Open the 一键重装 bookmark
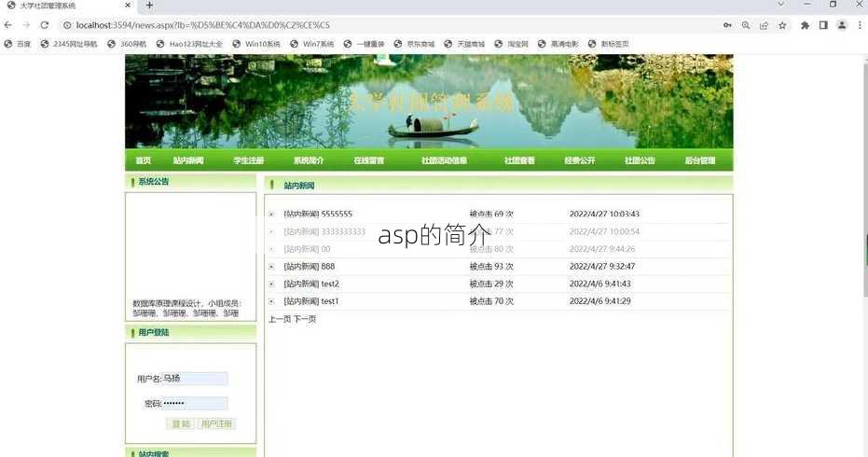 (364, 44)
